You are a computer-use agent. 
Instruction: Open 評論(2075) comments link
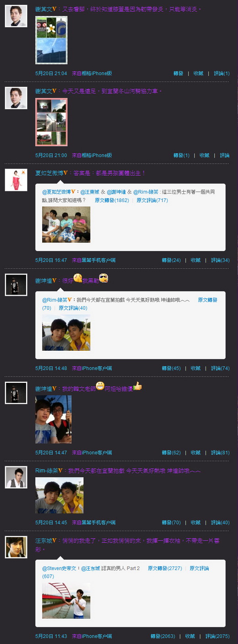217,636
